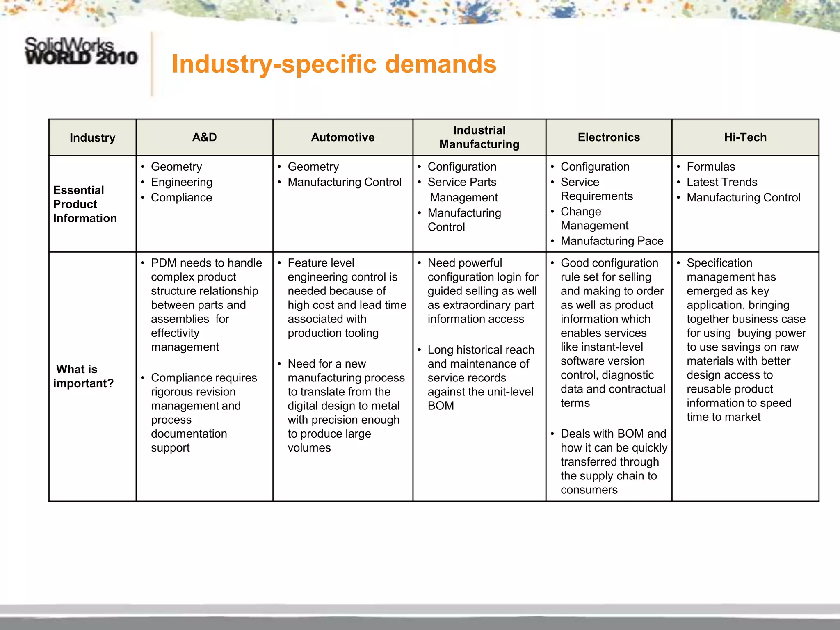Click 'Latest Trends' bullet under Hi-Tech
The image size is (840, 630).
pos(722,182)
